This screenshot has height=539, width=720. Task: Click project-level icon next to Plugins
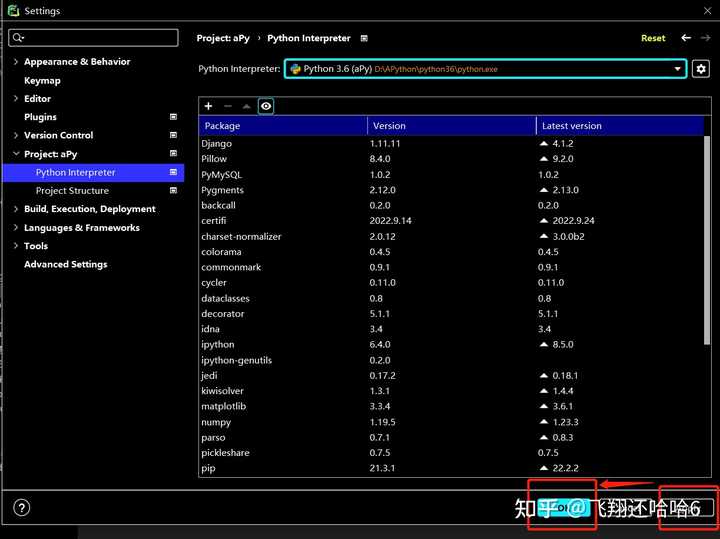click(174, 117)
